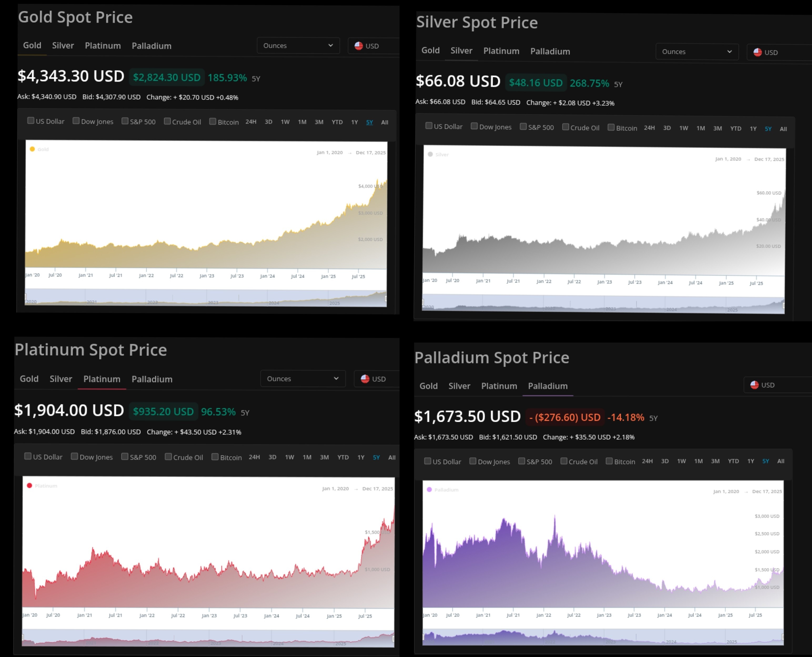Image resolution: width=812 pixels, height=657 pixels.
Task: Open Ounces unit selector in Platinum panel
Action: [x=302, y=379]
